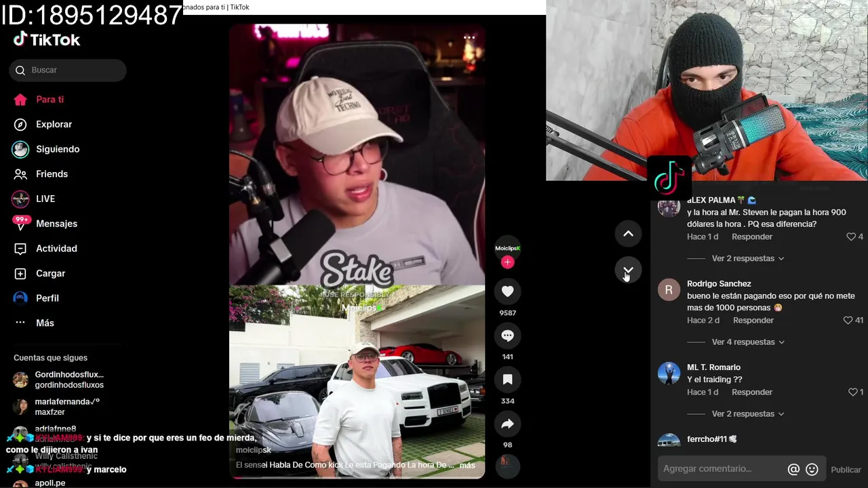868x488 pixels.
Task: Open the Más menu
Action: click(34, 323)
